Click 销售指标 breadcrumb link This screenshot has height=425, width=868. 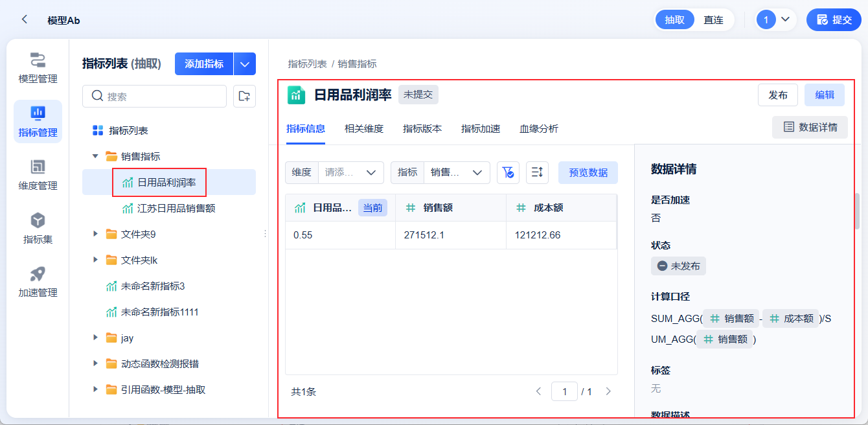357,63
